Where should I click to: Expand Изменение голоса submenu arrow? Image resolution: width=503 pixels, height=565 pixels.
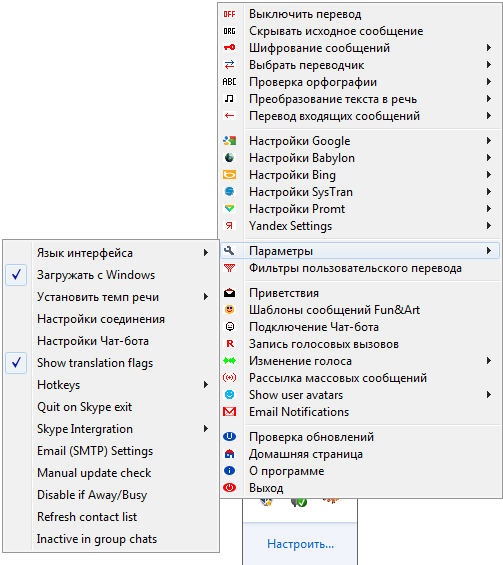(x=489, y=360)
